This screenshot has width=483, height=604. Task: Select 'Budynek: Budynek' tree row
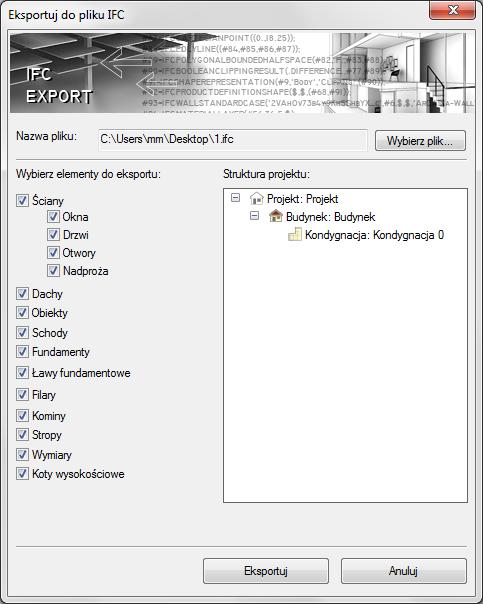click(x=330, y=217)
